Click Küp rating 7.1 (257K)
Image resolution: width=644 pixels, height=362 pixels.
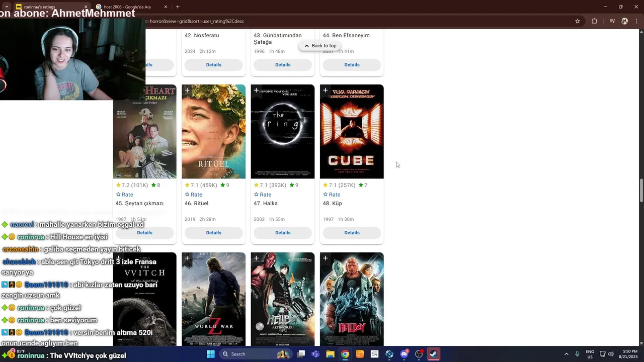click(x=339, y=186)
